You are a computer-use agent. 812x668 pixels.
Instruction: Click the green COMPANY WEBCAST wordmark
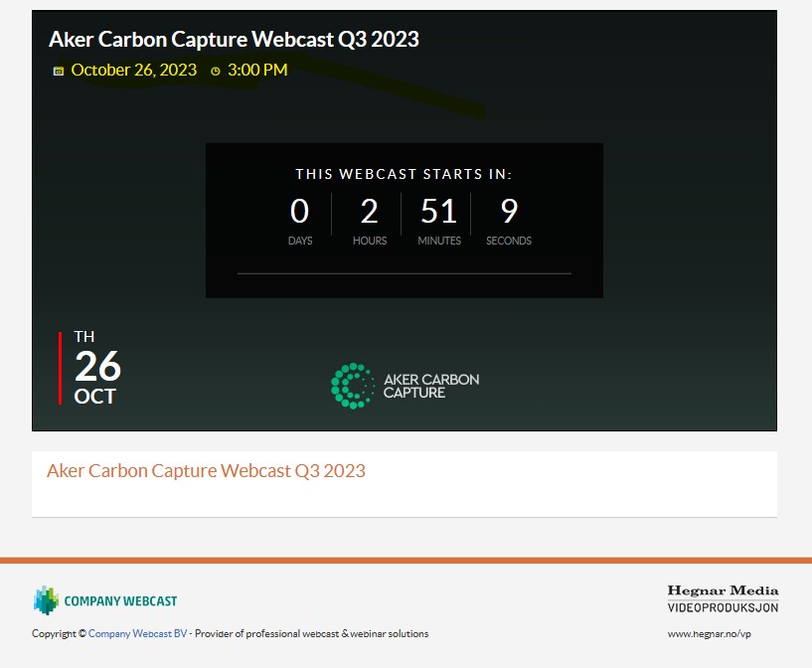[120, 601]
